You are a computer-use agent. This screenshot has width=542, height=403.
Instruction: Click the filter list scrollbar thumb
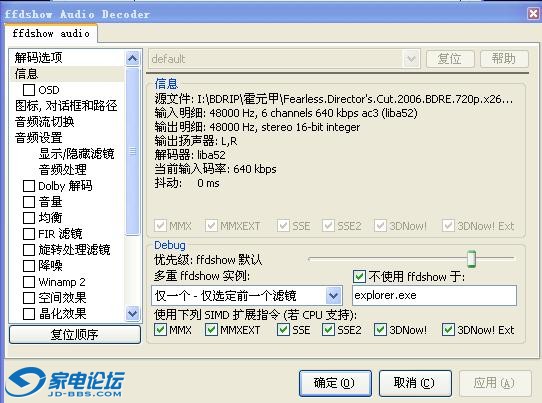133,151
